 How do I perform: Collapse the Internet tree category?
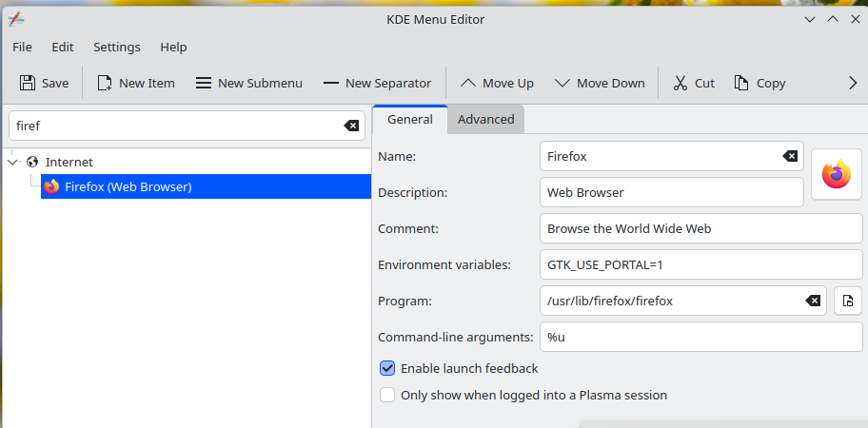[13, 162]
